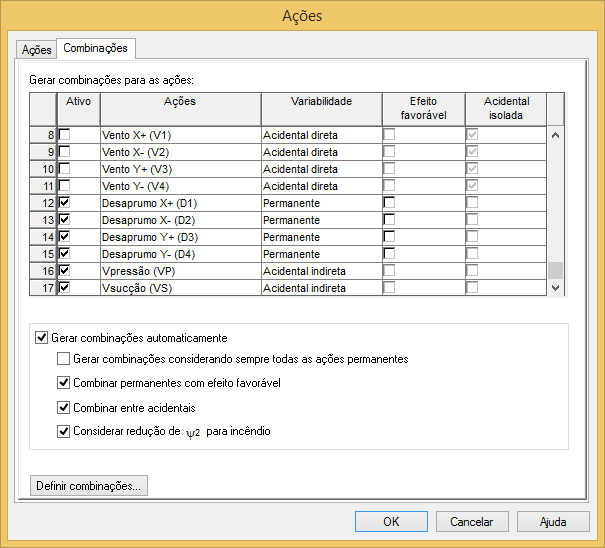Uncheck Ativo for Vpressão (VP)

(x=64, y=271)
